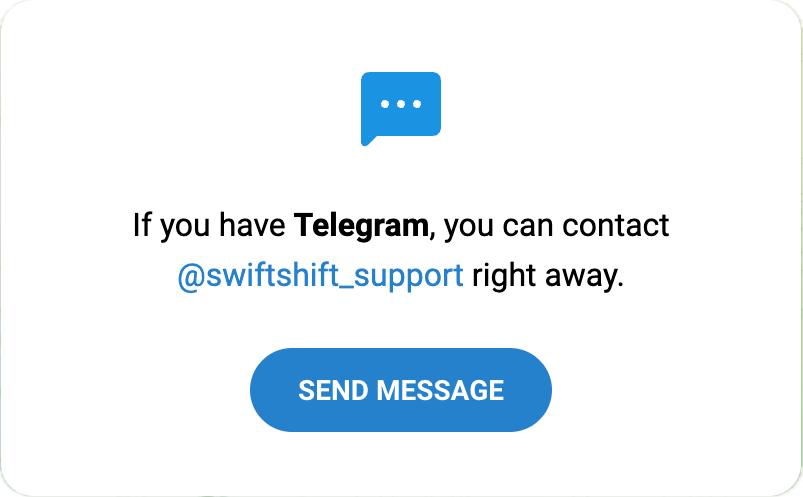Screen dimensions: 803x497
Task: Click the middle dot inside the chat bubble
Action: click(x=401, y=104)
